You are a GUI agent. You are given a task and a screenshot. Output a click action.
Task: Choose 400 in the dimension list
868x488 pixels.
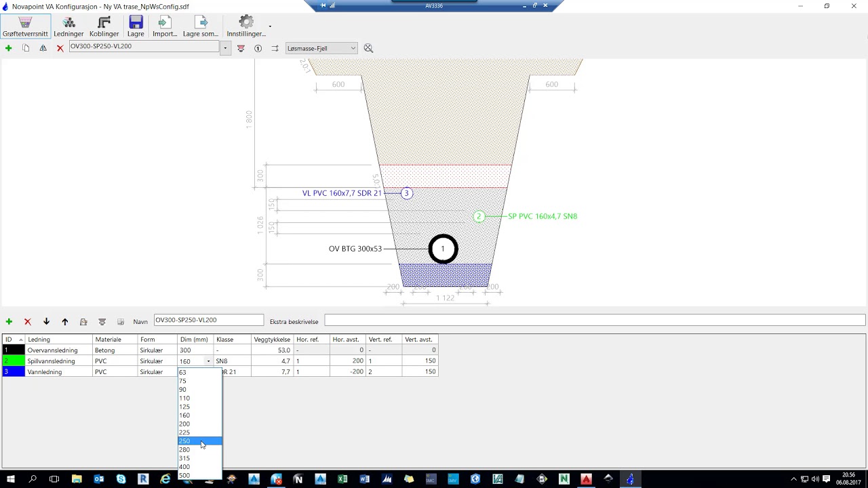(x=199, y=467)
